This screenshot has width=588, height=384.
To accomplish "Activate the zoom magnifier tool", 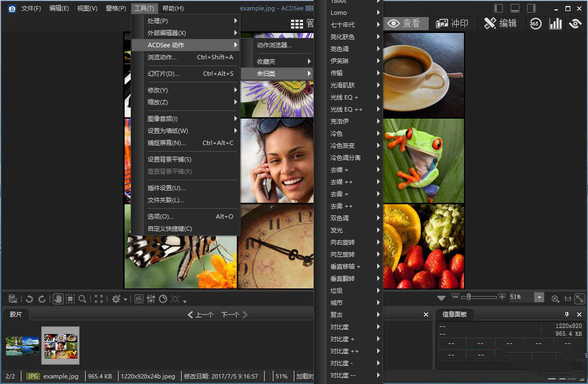I will pos(82,299).
